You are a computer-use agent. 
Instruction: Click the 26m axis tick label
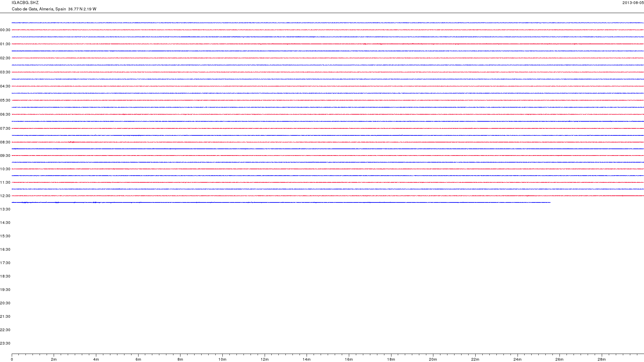pyautogui.click(x=559, y=360)
